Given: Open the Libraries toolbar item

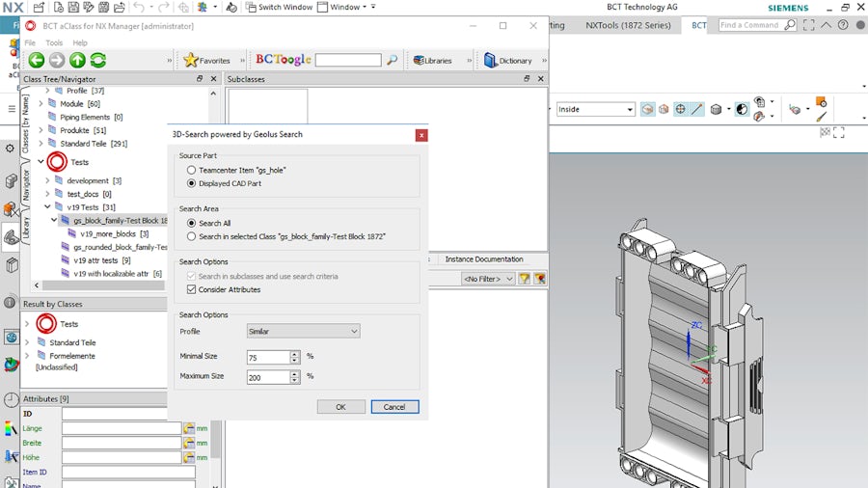Looking at the screenshot, I should click(x=432, y=61).
